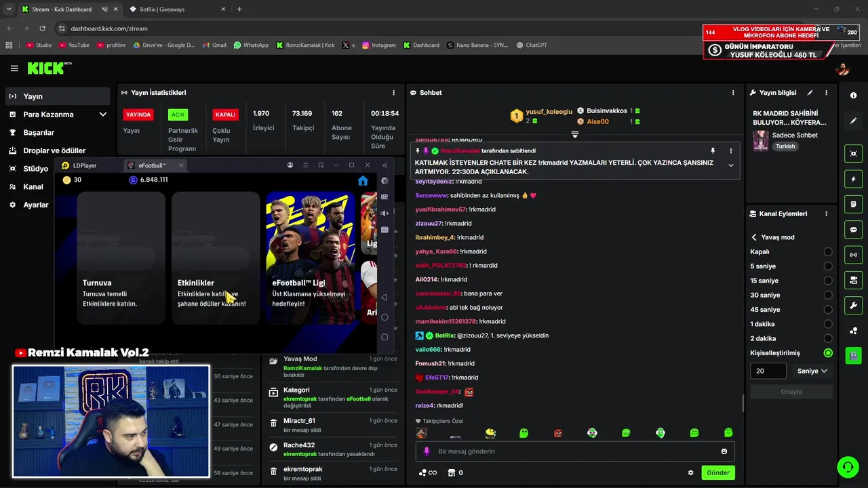Open the headset support chat button
The width and height of the screenshot is (868, 488).
point(847,467)
